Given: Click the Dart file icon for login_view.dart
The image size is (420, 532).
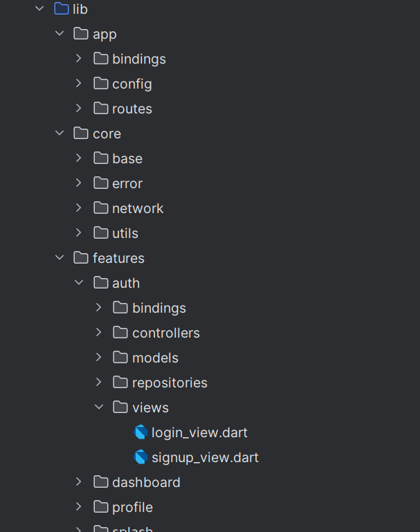Looking at the screenshot, I should [140, 432].
